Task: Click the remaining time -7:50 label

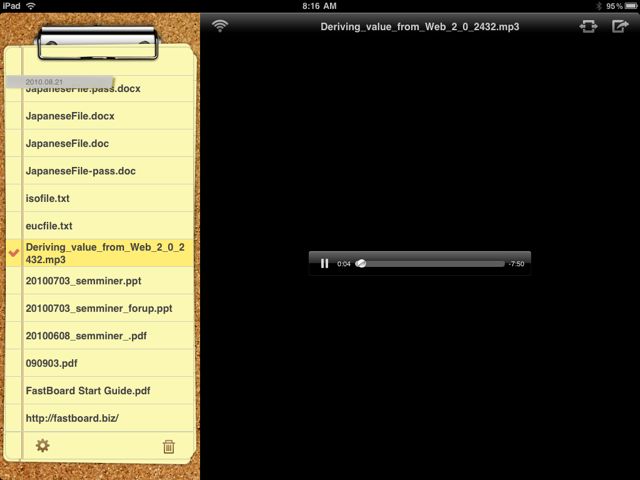Action: (x=516, y=264)
